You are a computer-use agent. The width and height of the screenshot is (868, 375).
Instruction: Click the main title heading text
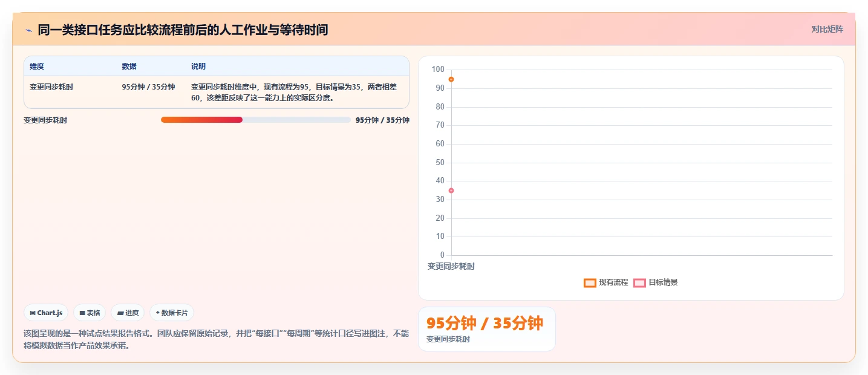click(x=183, y=30)
